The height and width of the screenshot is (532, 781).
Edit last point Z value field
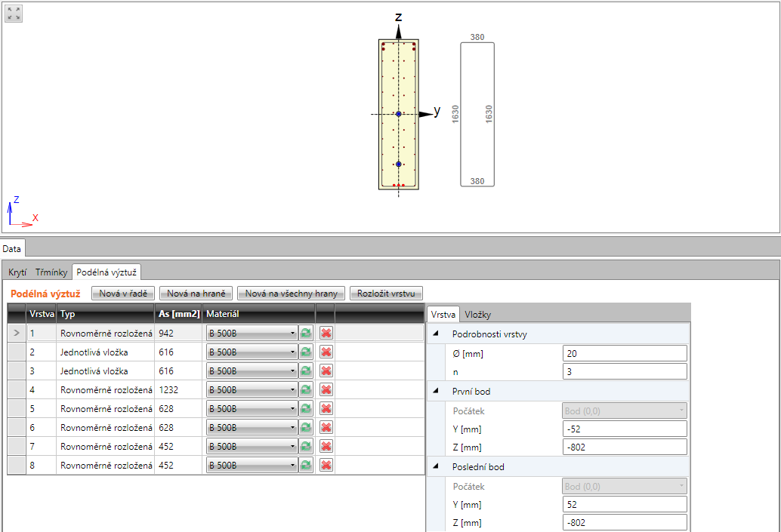(625, 522)
